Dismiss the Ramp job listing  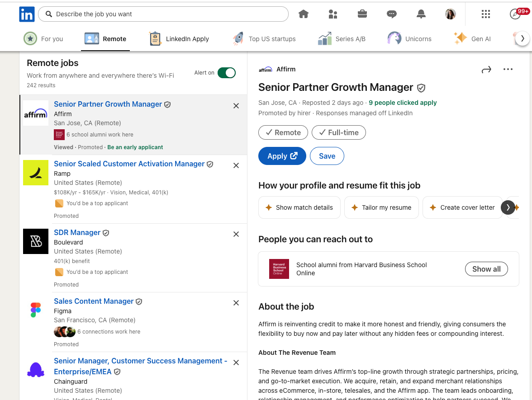pos(236,165)
